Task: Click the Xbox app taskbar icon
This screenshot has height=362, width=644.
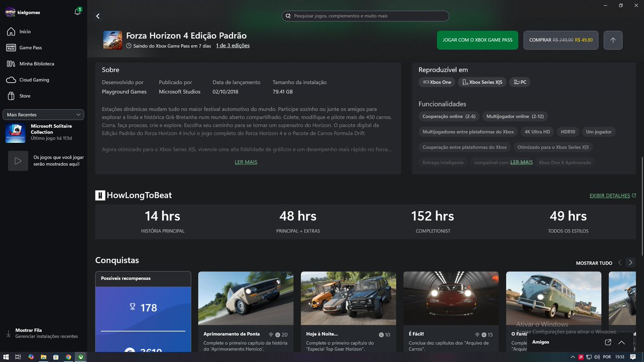Action: (80, 357)
